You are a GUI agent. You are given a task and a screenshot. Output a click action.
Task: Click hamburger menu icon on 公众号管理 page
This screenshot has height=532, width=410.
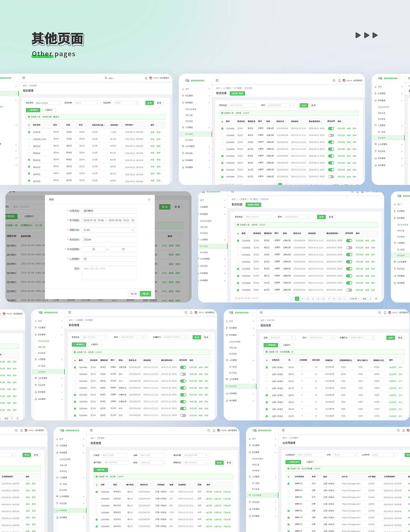(283, 430)
